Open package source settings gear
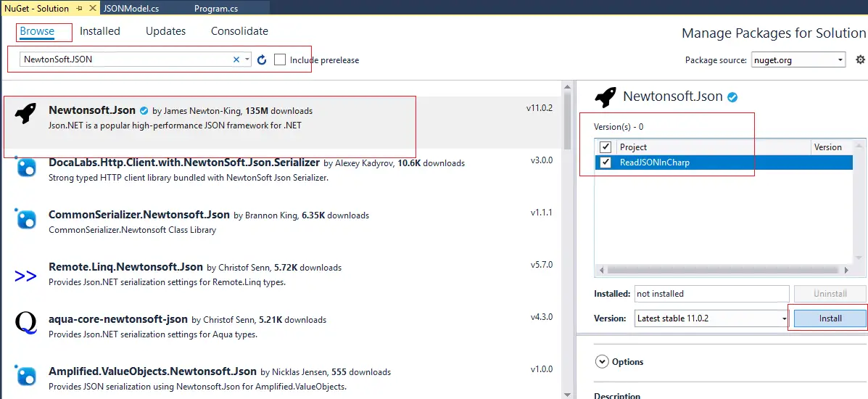Screen dimensions: 868x399 [860, 60]
